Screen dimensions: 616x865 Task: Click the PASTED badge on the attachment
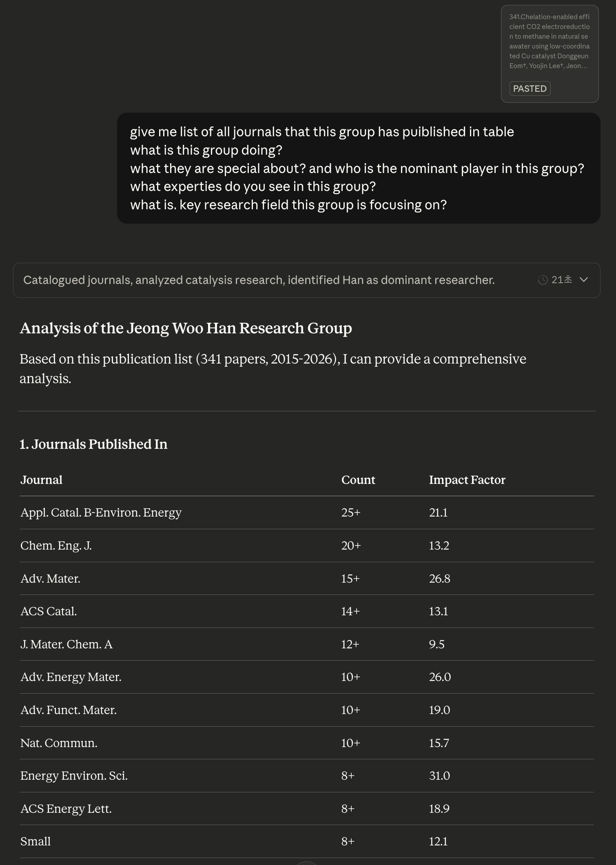point(530,88)
